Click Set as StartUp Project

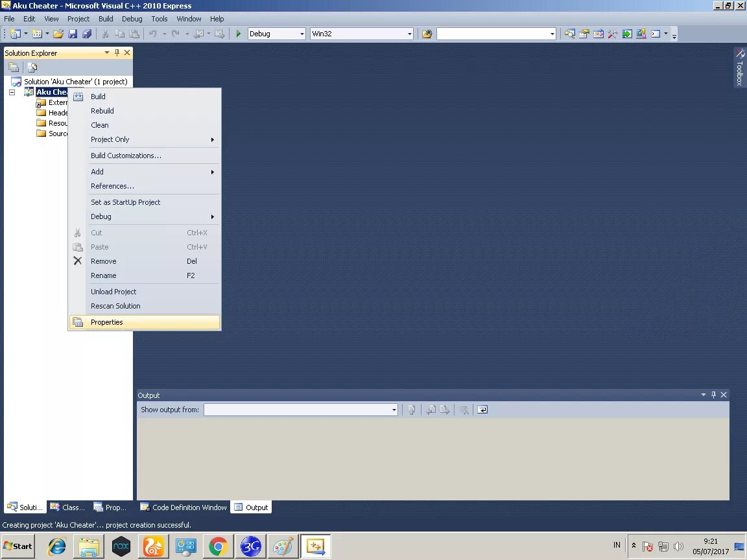coord(145,202)
